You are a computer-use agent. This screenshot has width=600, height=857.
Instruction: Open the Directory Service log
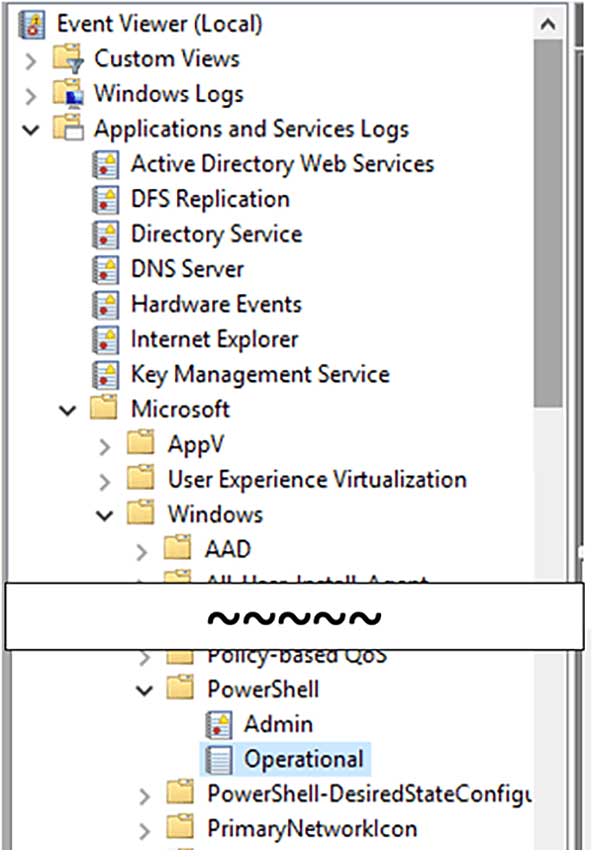tap(216, 234)
